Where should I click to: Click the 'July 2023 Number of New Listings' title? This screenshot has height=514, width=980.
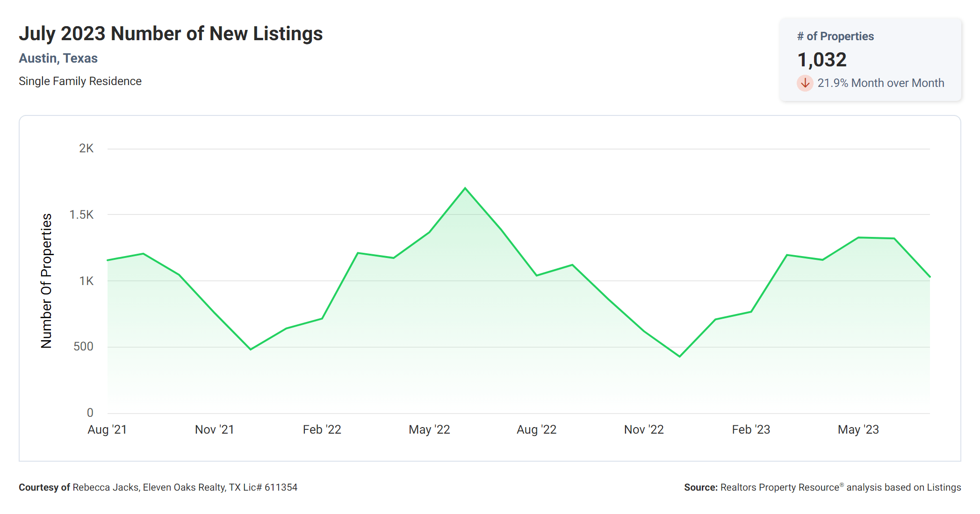[171, 34]
